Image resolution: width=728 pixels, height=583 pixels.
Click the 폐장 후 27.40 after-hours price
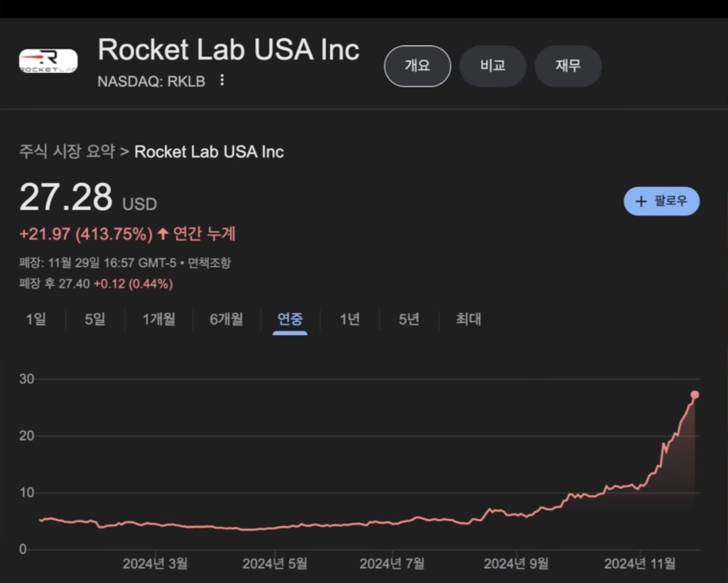click(55, 284)
